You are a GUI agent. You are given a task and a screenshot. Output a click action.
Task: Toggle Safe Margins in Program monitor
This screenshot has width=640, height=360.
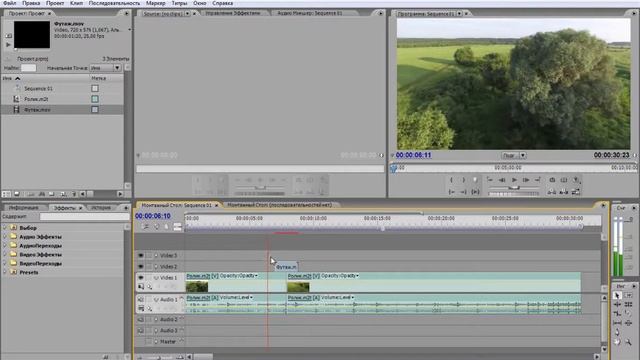564,180
